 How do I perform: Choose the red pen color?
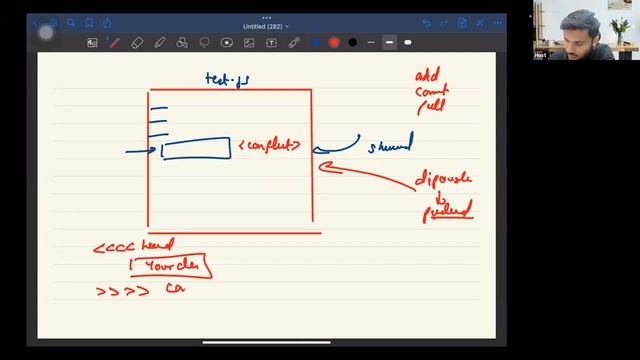click(x=334, y=42)
